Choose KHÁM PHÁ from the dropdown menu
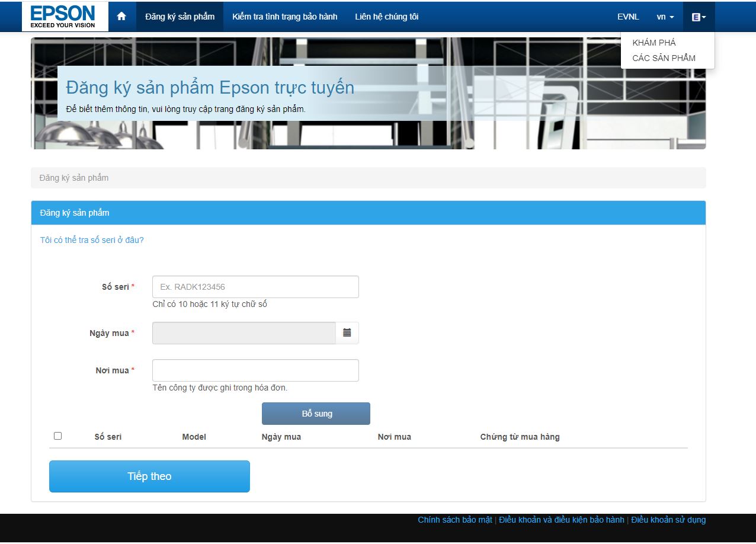756x544 pixels. (x=654, y=43)
